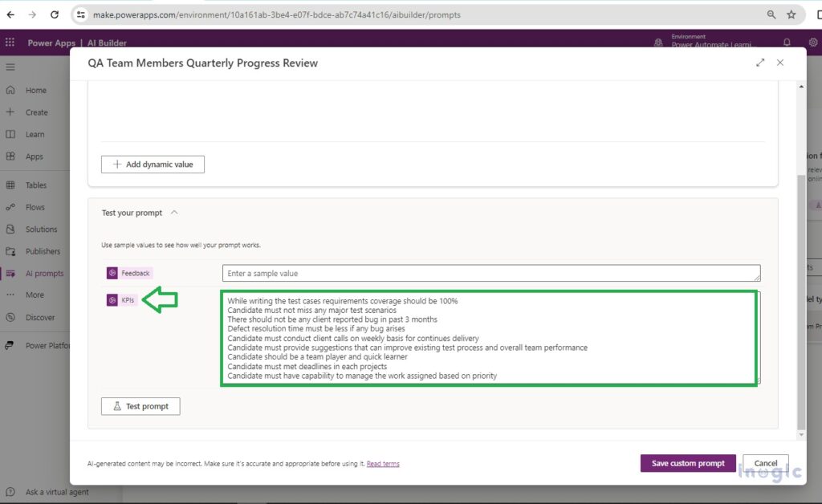This screenshot has height=504, width=822.
Task: Open the app launcher waffle icon
Action: point(9,43)
